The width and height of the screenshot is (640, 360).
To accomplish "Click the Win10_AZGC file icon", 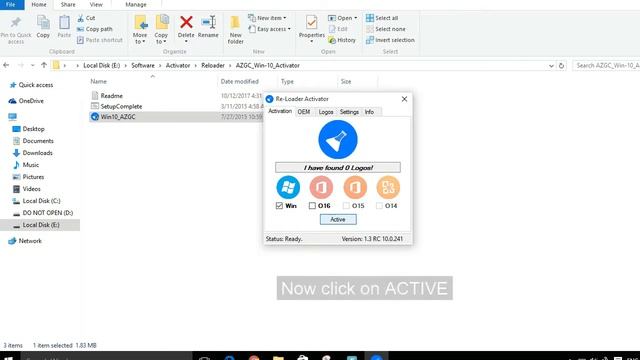I will coord(95,117).
